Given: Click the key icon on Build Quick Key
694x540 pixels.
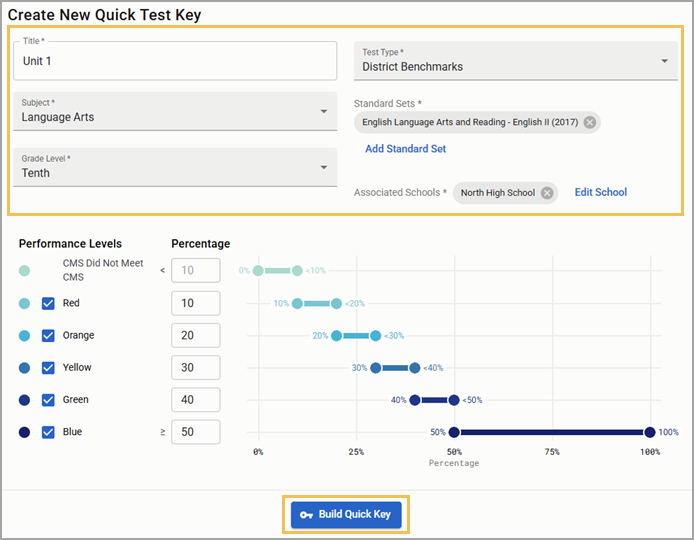Looking at the screenshot, I should [306, 515].
